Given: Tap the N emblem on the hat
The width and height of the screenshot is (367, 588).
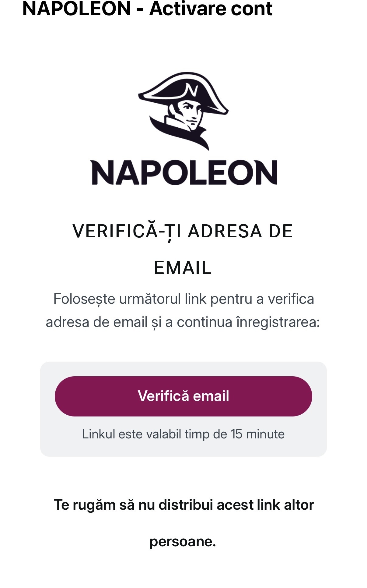Looking at the screenshot, I should tap(191, 90).
